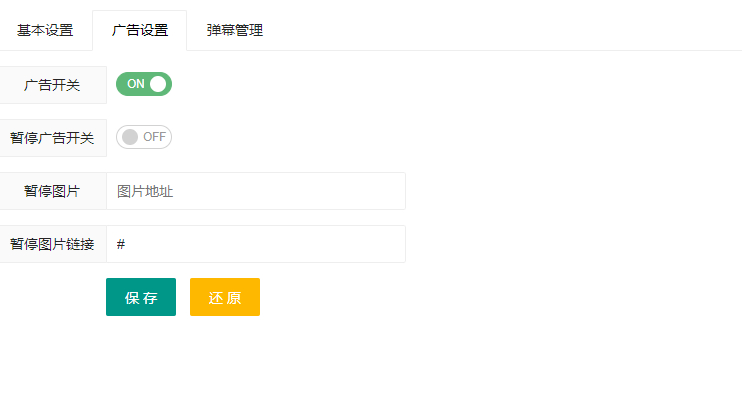Click the green 保存 button
Screen dimensions: 742x397
(x=141, y=297)
